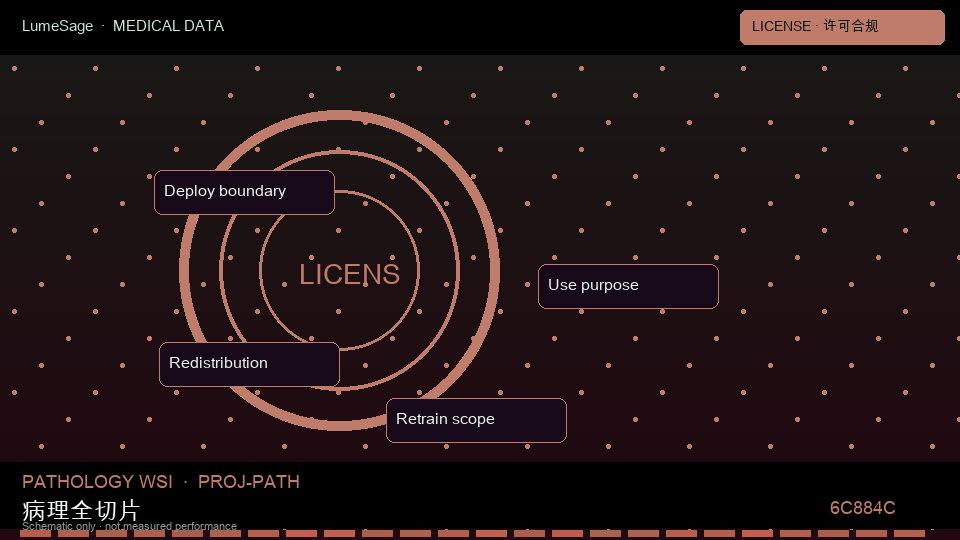This screenshot has height=540, width=960.
Task: Click the PATHOLOGY WSI title
Action: tap(97, 482)
